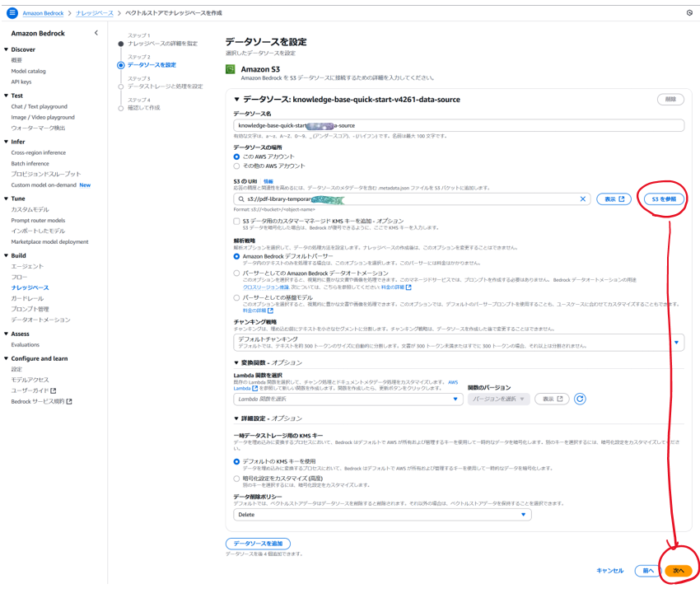Collapse the Amazon Bedrock sidebar chevron
Image resolution: width=700 pixels, height=598 pixels.
[x=96, y=33]
